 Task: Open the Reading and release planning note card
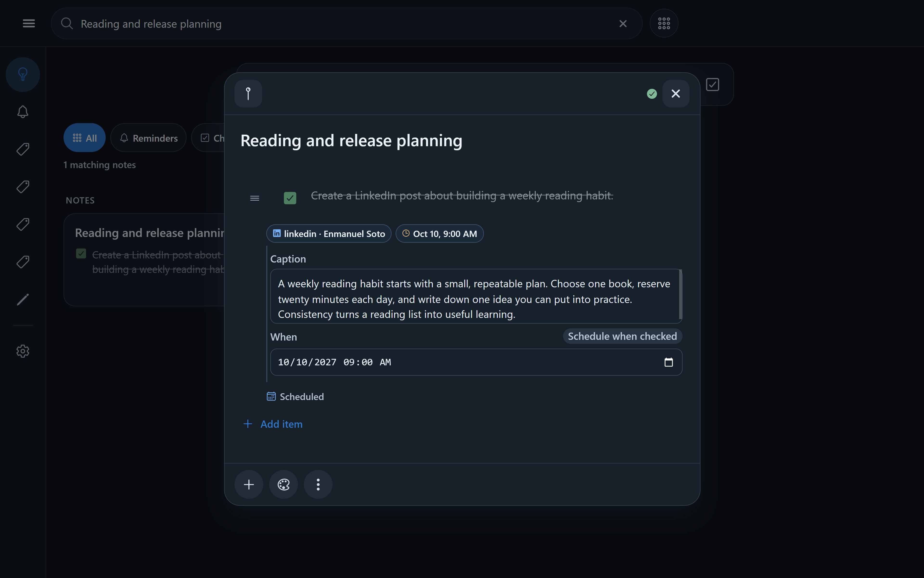144,260
